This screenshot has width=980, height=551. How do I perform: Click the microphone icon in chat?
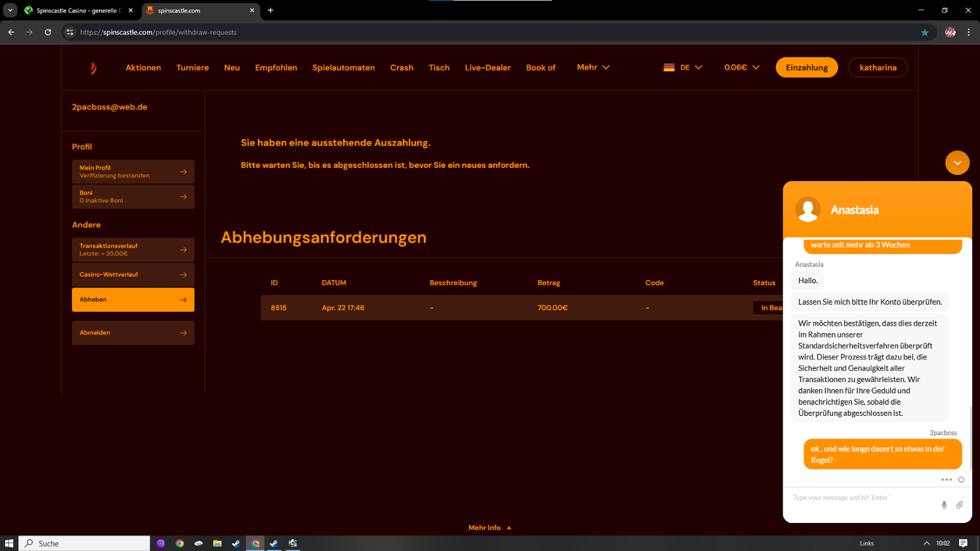944,505
